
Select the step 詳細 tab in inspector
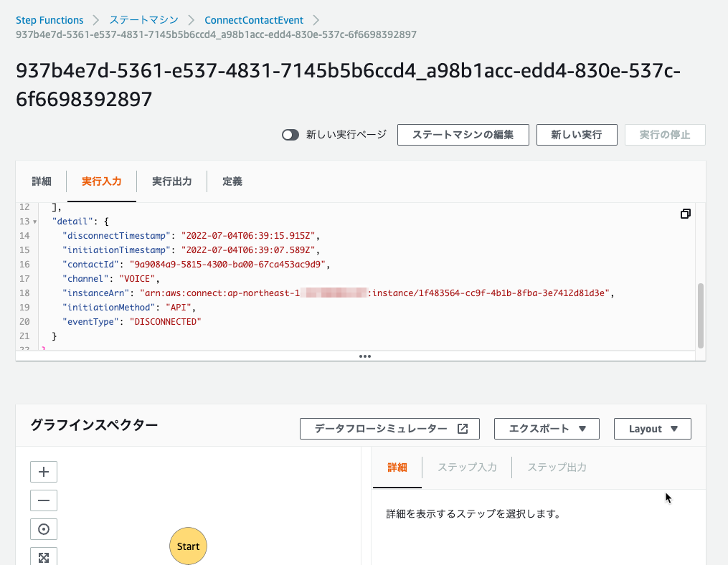click(x=397, y=467)
